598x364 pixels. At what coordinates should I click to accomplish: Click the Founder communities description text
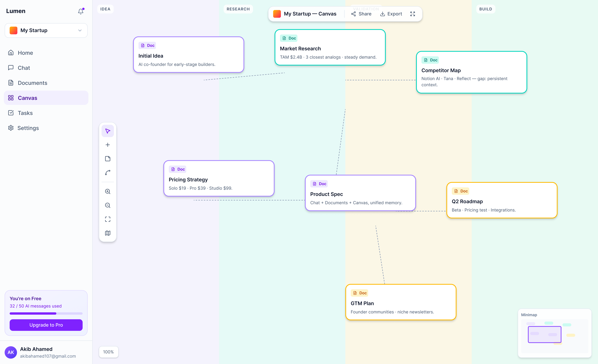392,312
